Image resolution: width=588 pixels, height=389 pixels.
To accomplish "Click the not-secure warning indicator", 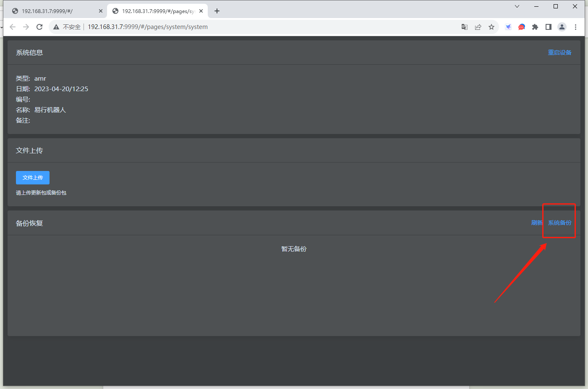I will coord(67,27).
